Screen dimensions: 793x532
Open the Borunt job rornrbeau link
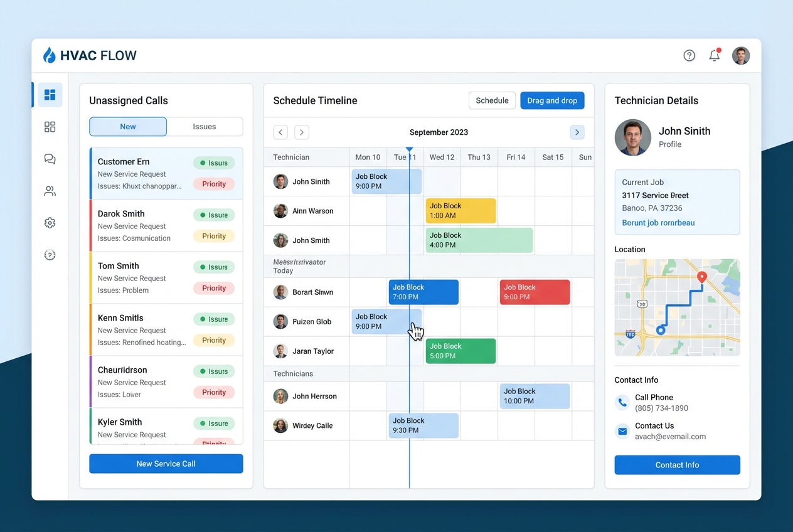tap(657, 223)
